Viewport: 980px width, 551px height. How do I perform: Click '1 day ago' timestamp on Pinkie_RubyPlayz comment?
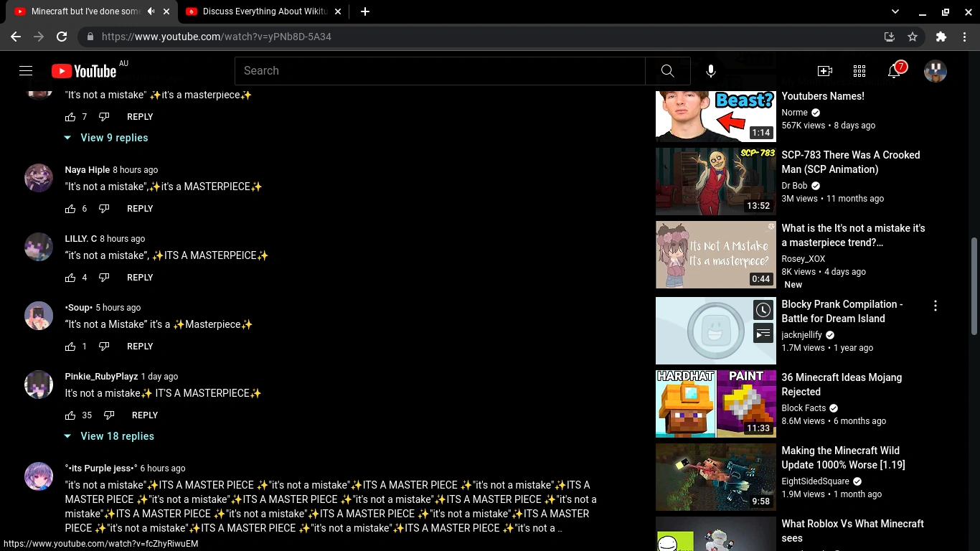tap(159, 377)
